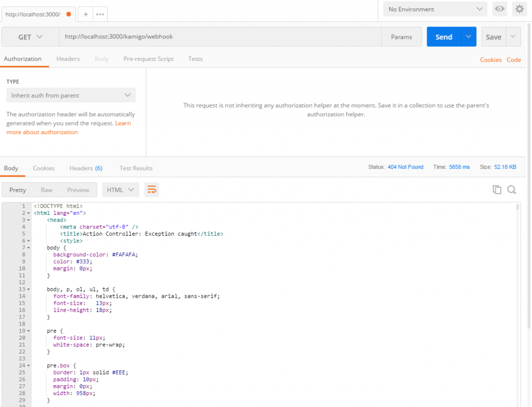This screenshot has width=532, height=407.
Task: Open the Send button dropdown arrow
Action: (469, 37)
